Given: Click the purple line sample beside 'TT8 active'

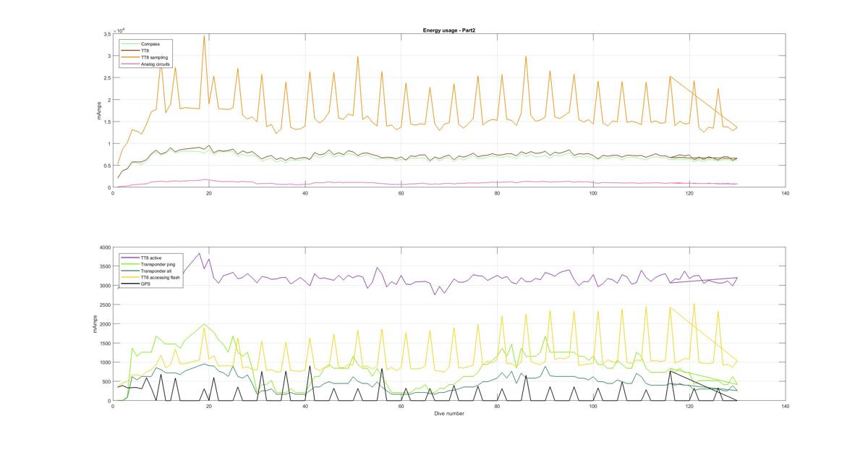Looking at the screenshot, I should tap(131, 258).
